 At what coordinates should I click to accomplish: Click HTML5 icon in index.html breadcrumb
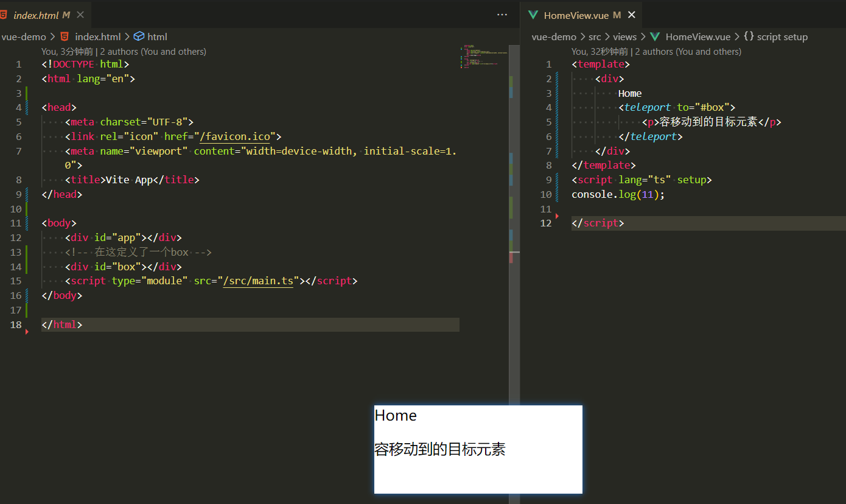tap(65, 37)
